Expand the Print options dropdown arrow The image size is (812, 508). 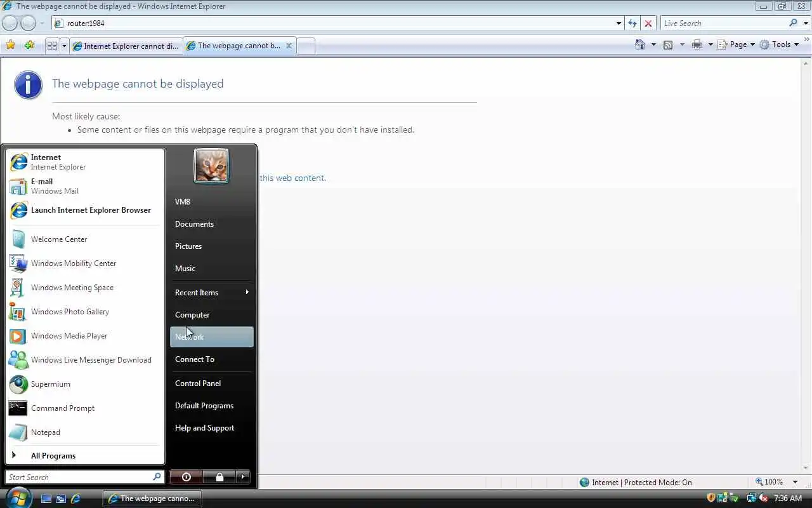(710, 44)
